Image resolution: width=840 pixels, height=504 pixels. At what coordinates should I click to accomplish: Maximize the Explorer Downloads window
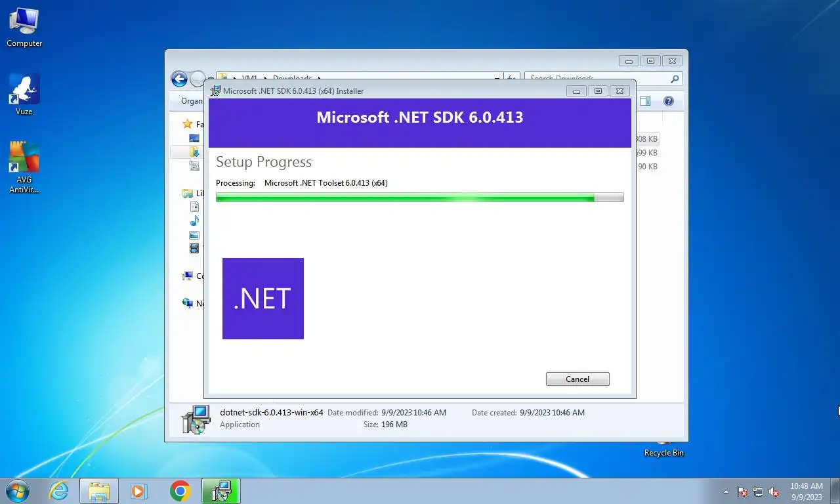[x=650, y=61]
